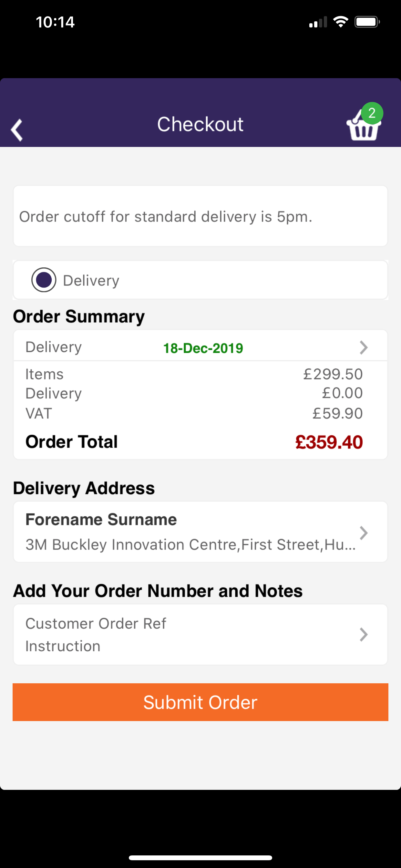Tap the cellular signal bars icon
The height and width of the screenshot is (868, 401).
[318, 22]
